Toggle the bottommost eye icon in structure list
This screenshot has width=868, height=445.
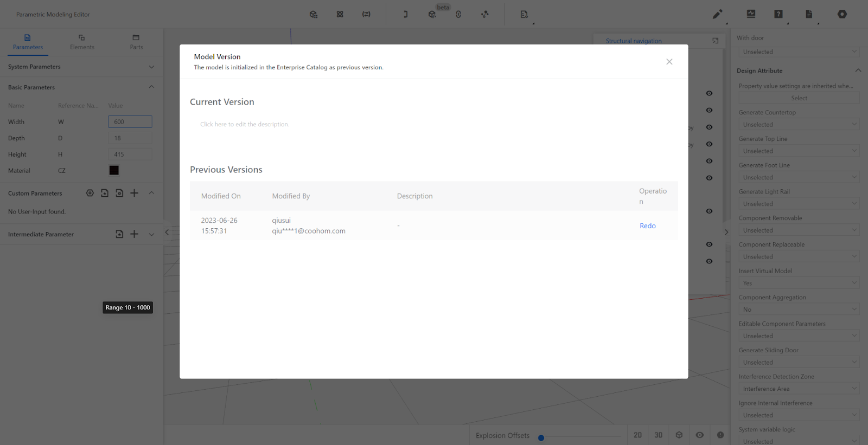click(709, 261)
